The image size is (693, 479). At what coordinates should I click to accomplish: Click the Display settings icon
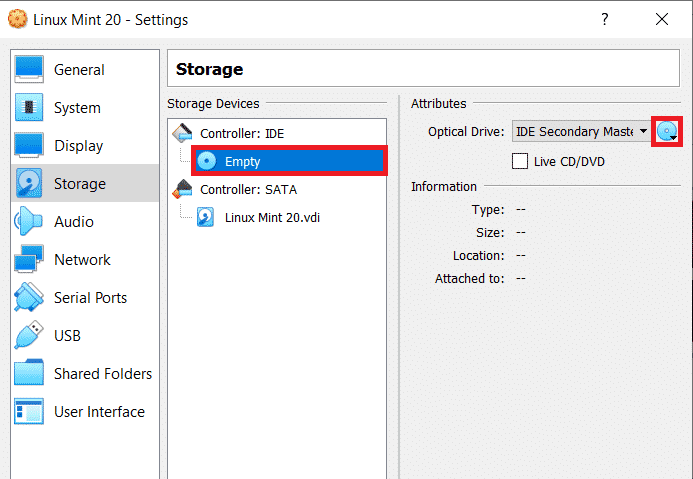(x=29, y=146)
